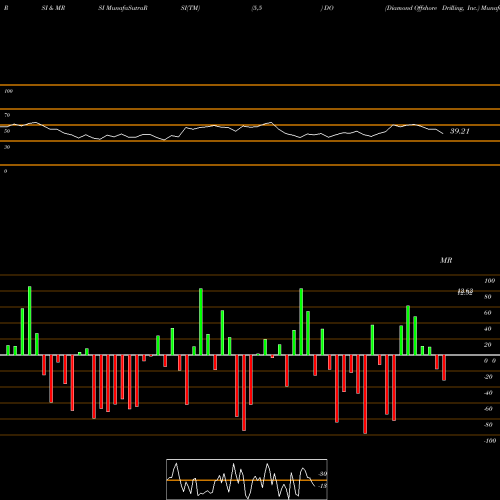500x500 pixels.
Task: Select the 80 tick on MR axis
Action: click(x=488, y=297)
